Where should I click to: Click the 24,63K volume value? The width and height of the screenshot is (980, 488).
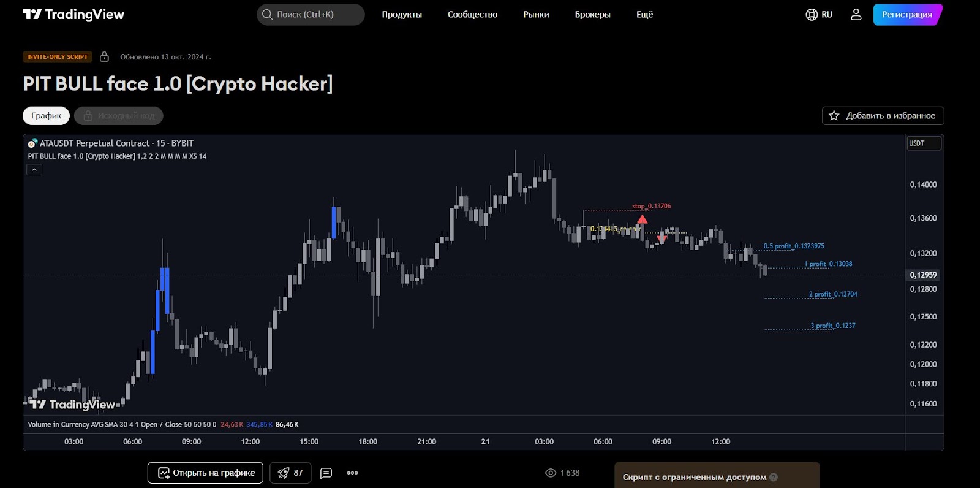point(232,425)
